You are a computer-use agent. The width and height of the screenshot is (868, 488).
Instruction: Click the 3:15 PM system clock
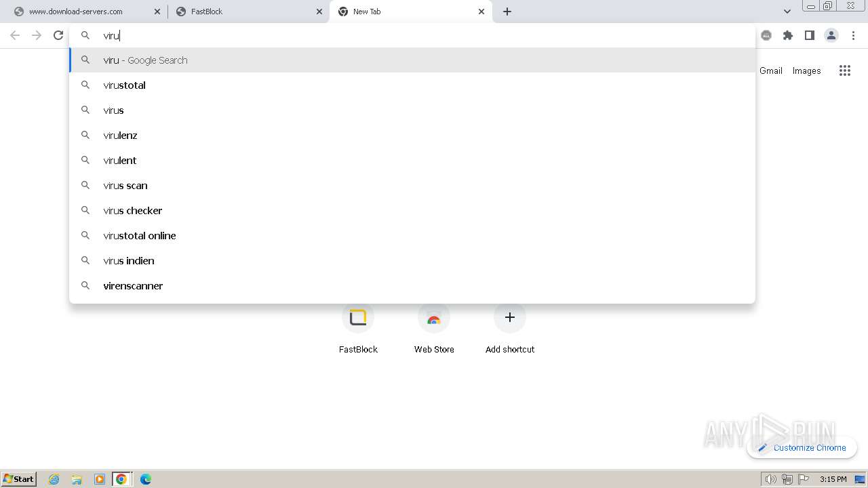[833, 479]
